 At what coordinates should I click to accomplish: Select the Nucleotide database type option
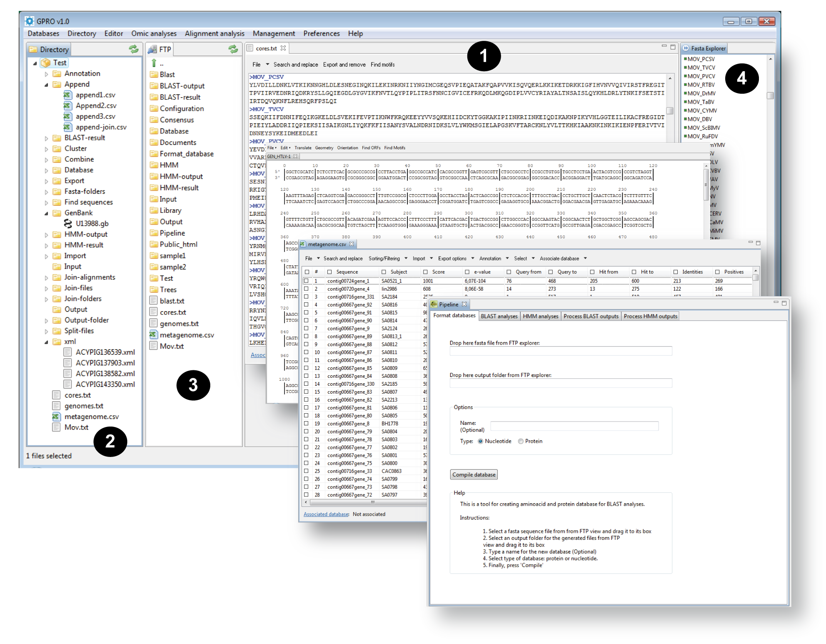pyautogui.click(x=481, y=442)
